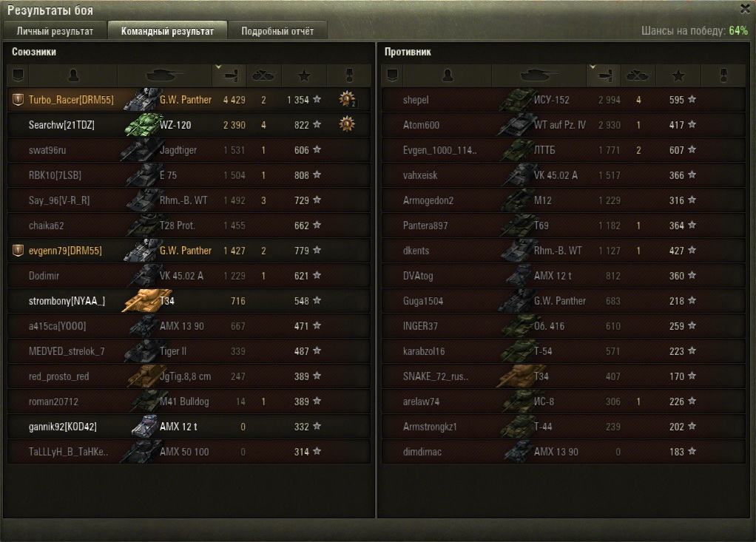The image size is (756, 542).
Task: Select ally a415ca[YOOO]
Action: [58, 326]
